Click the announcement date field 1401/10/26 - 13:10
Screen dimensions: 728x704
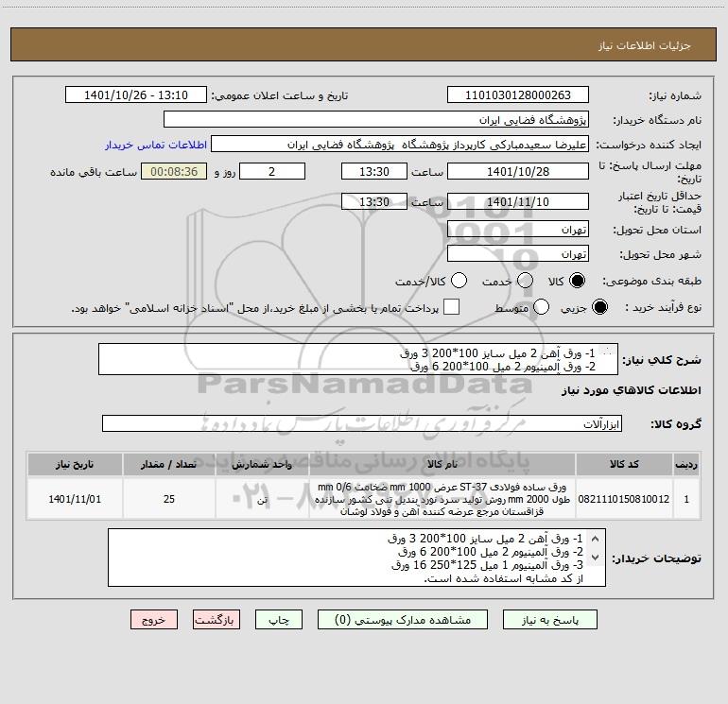pyautogui.click(x=136, y=95)
